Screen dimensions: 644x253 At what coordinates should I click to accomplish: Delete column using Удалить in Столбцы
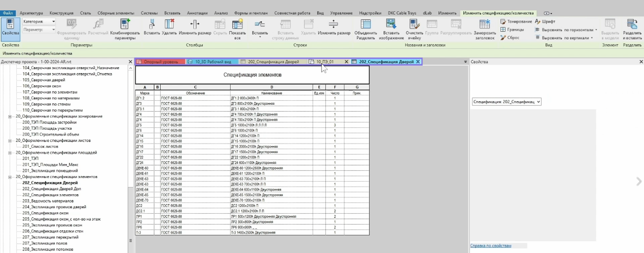pos(169,28)
